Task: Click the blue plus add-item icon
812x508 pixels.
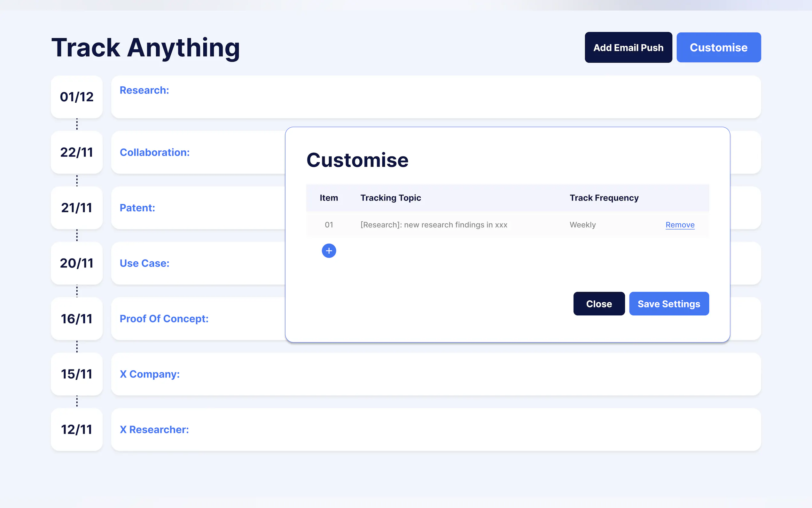Action: click(x=329, y=250)
